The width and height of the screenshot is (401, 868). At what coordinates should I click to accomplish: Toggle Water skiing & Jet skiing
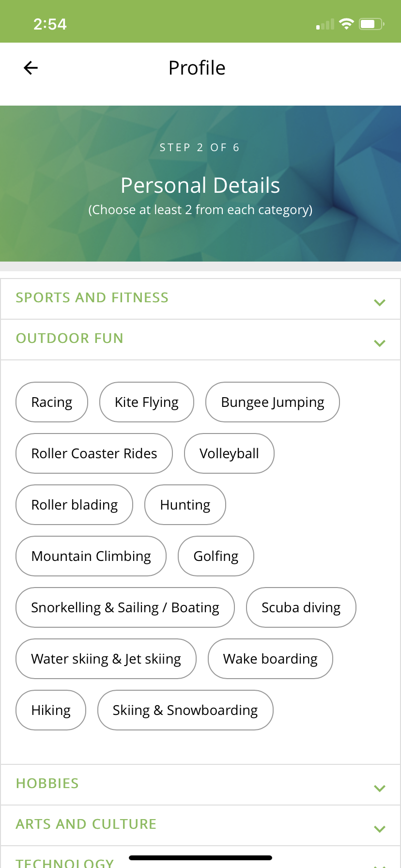pos(106,659)
